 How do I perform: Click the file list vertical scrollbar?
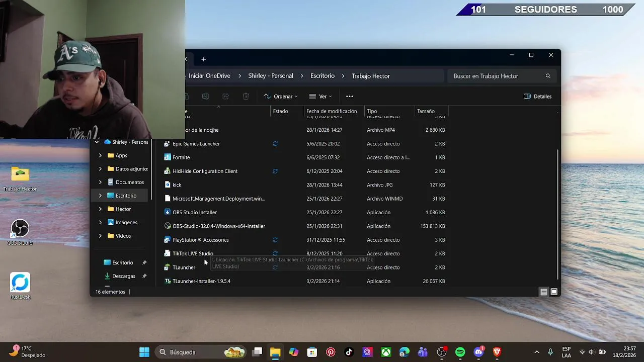pyautogui.click(x=557, y=214)
